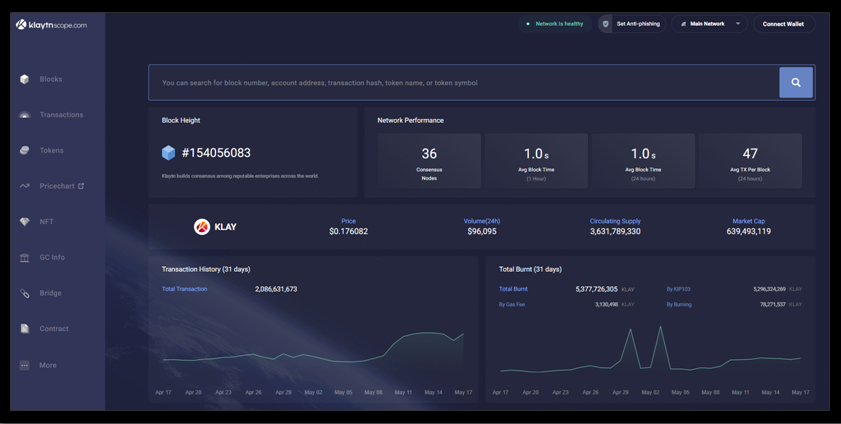Open the Transactions menu item
This screenshot has width=841, height=424.
pyautogui.click(x=61, y=115)
